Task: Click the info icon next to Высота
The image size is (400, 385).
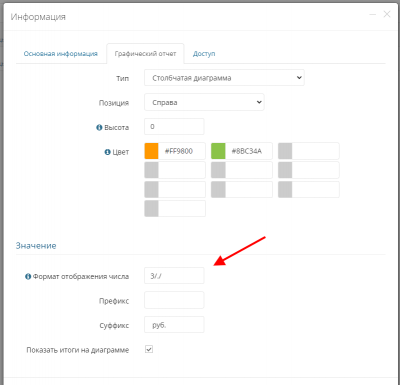Action: tap(99, 127)
